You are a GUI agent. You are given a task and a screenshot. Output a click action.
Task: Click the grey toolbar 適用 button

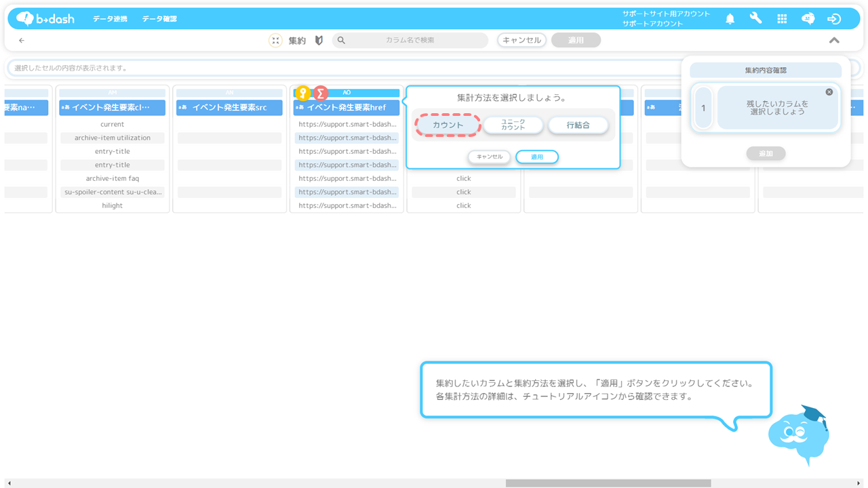pyautogui.click(x=576, y=40)
